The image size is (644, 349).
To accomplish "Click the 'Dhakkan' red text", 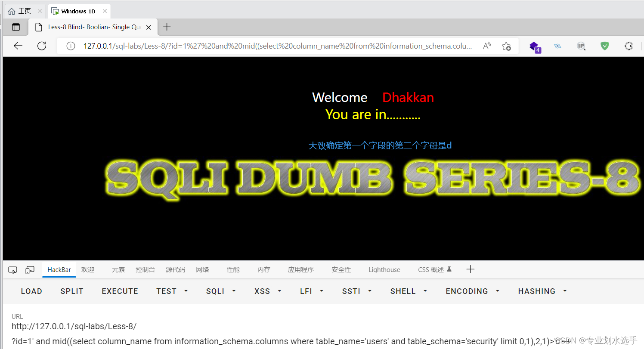I will coord(408,98).
